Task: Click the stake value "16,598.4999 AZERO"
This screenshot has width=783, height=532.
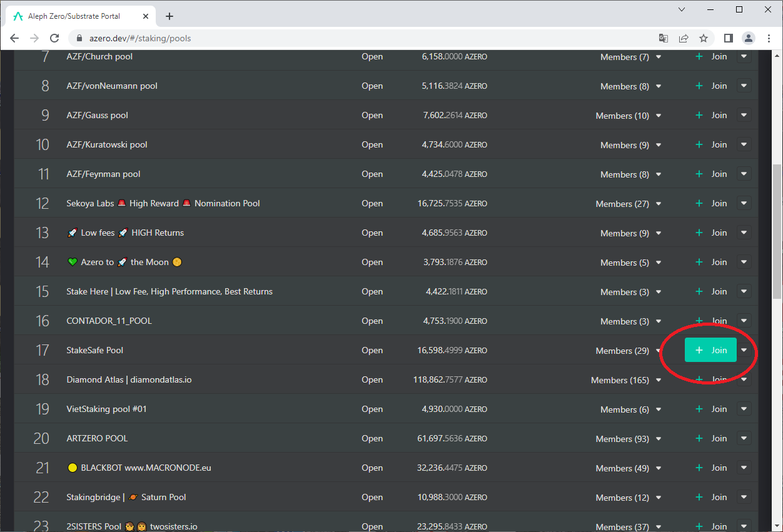Action: point(452,350)
